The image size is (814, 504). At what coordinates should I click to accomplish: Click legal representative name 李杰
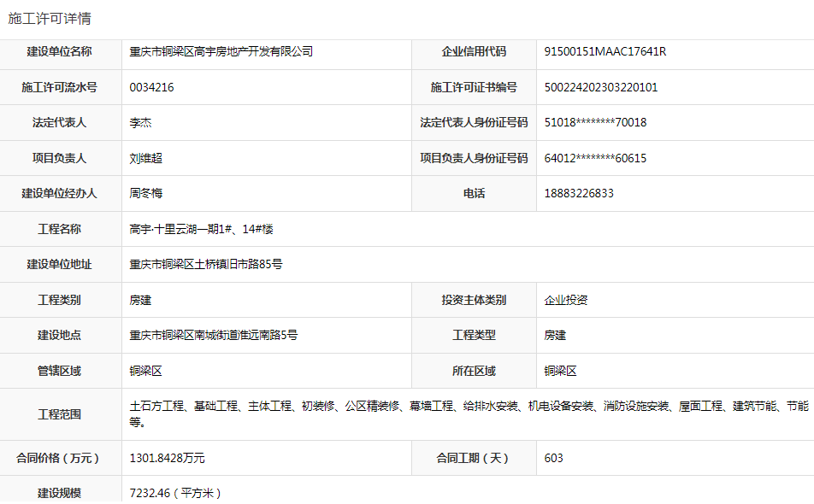(x=140, y=123)
